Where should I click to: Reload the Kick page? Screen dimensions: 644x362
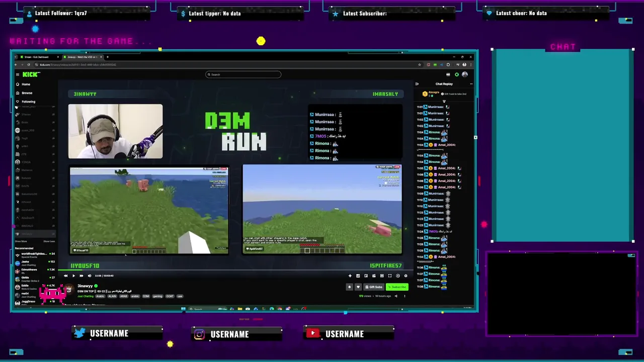(x=28, y=64)
